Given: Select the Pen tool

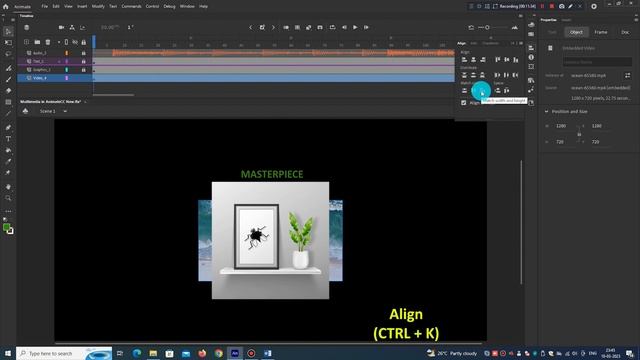Looking at the screenshot, I should click(x=8, y=127).
